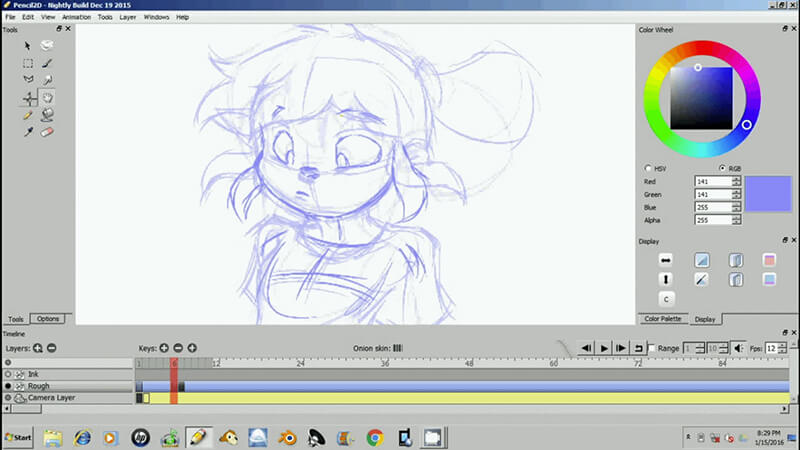This screenshot has width=800, height=450.
Task: Select the Clear Frame tool
Action: point(47,45)
